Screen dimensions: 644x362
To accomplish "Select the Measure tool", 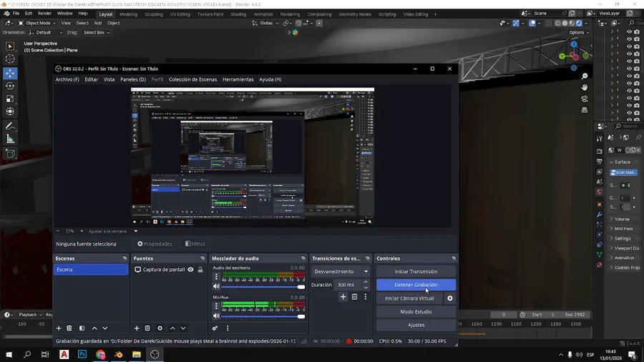I will [x=10, y=139].
